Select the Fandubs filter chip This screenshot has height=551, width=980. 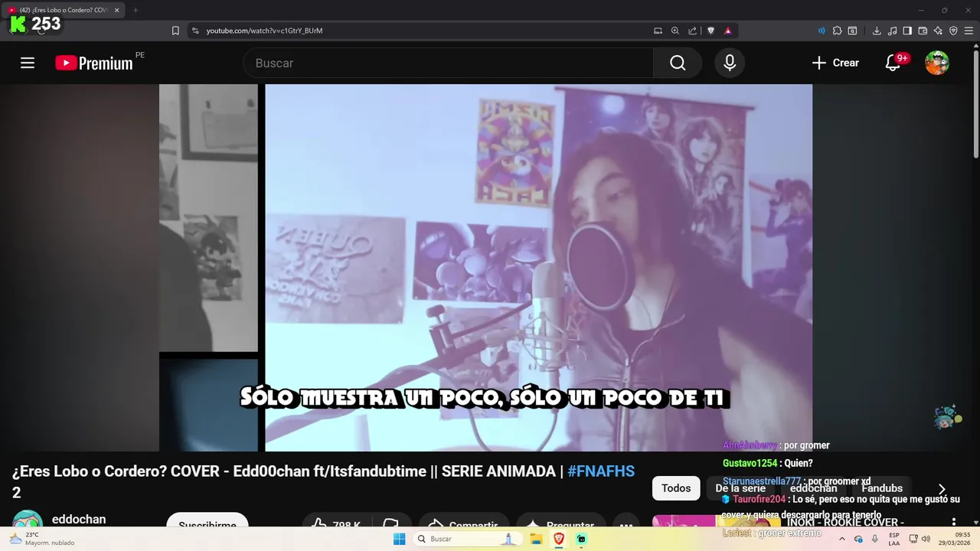pos(882,488)
